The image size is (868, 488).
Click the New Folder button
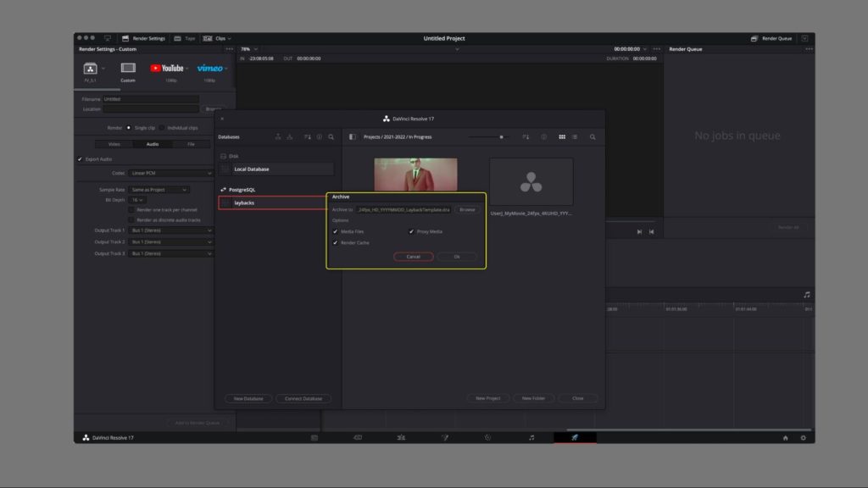(x=533, y=398)
